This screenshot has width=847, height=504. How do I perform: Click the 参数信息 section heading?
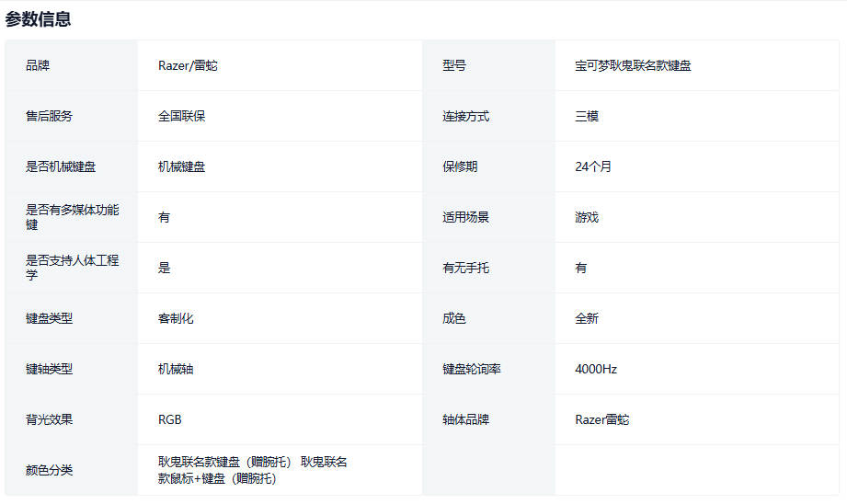point(38,19)
